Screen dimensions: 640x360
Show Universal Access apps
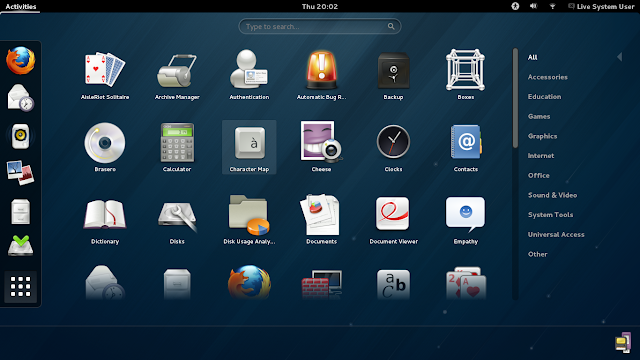[x=556, y=234]
